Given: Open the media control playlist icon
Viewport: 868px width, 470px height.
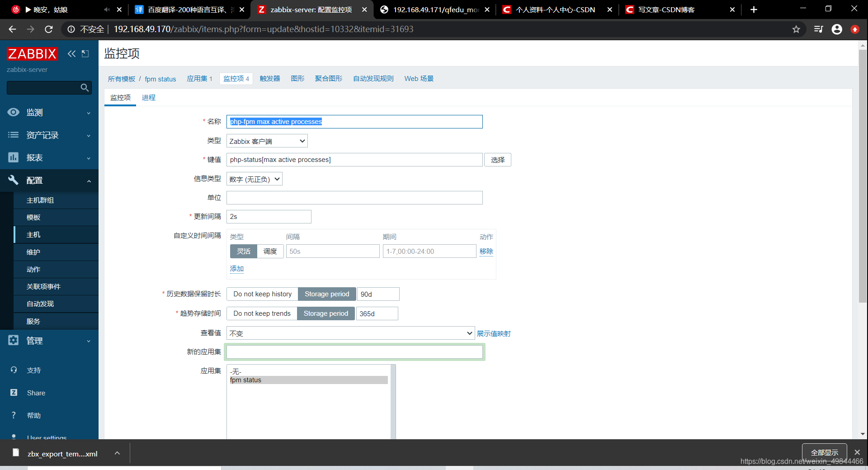Looking at the screenshot, I should pos(818,29).
